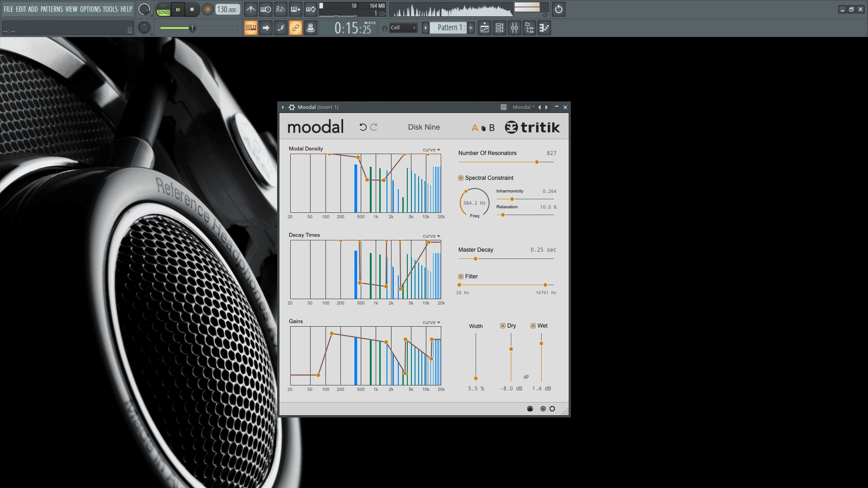Screen dimensions: 868x488
Task: Toggle the Filter enable button
Action: click(x=461, y=277)
